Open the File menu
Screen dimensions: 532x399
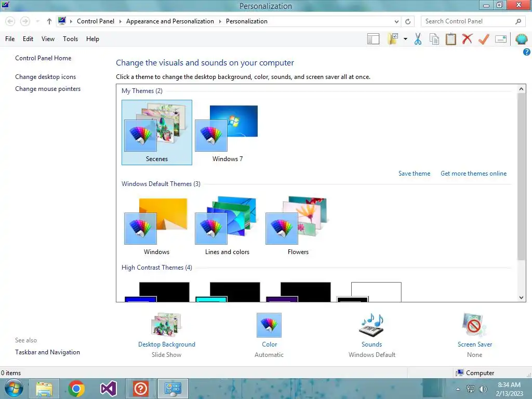10,39
